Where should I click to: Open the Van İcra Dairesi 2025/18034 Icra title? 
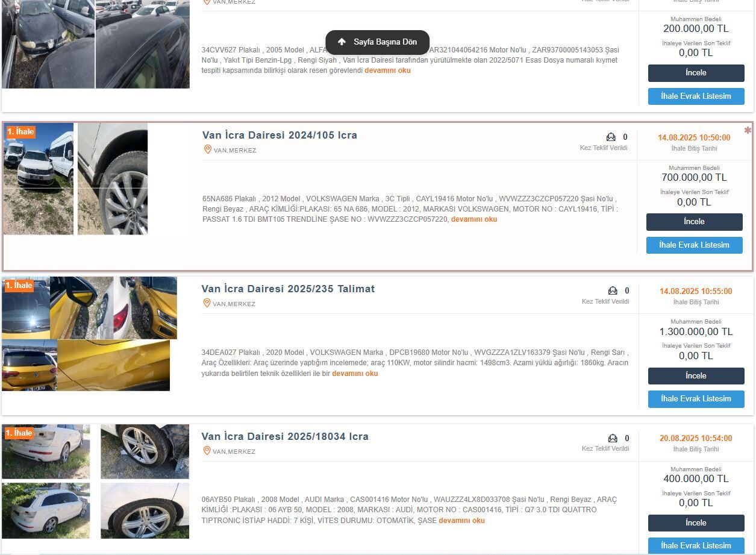click(x=285, y=436)
